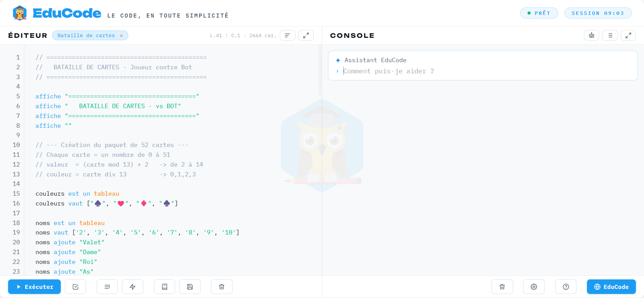Screen dimensions: 644x298
Task: Click the ÉDITEUR panel heading
Action: click(x=28, y=35)
